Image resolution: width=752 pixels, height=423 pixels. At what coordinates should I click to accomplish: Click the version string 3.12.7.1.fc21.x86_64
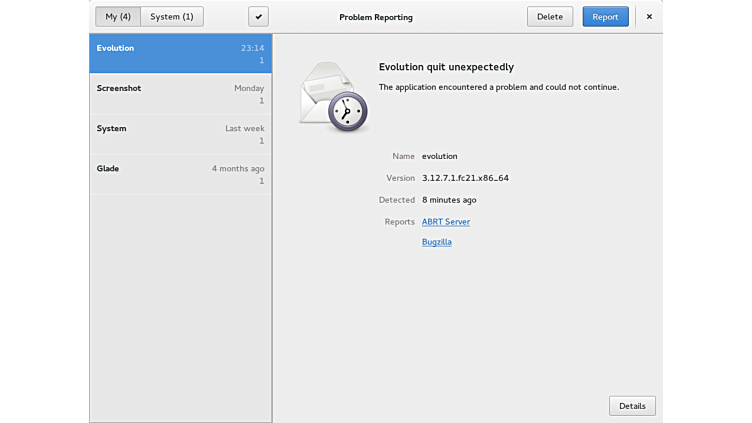(x=465, y=178)
